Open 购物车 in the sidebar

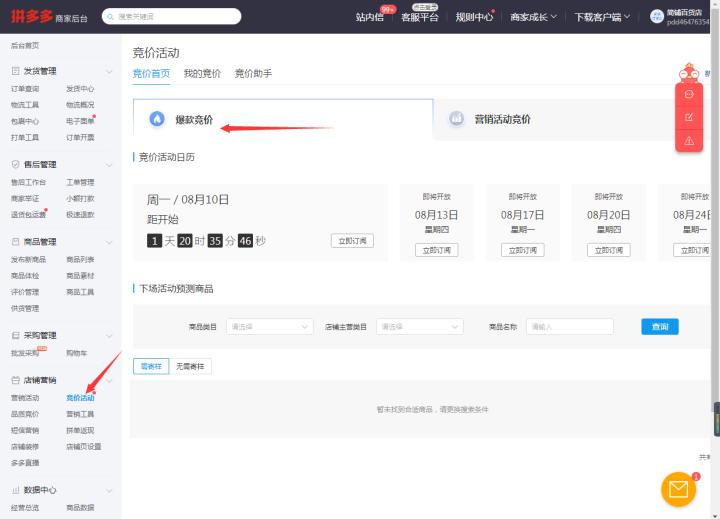pos(77,353)
